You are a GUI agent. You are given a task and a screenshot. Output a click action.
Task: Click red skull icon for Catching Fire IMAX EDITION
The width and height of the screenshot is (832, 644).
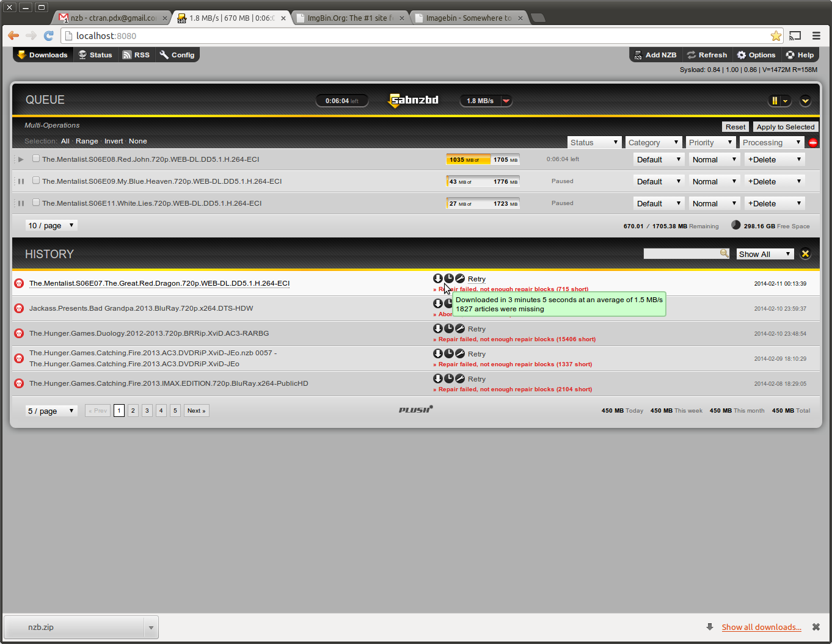pos(19,383)
